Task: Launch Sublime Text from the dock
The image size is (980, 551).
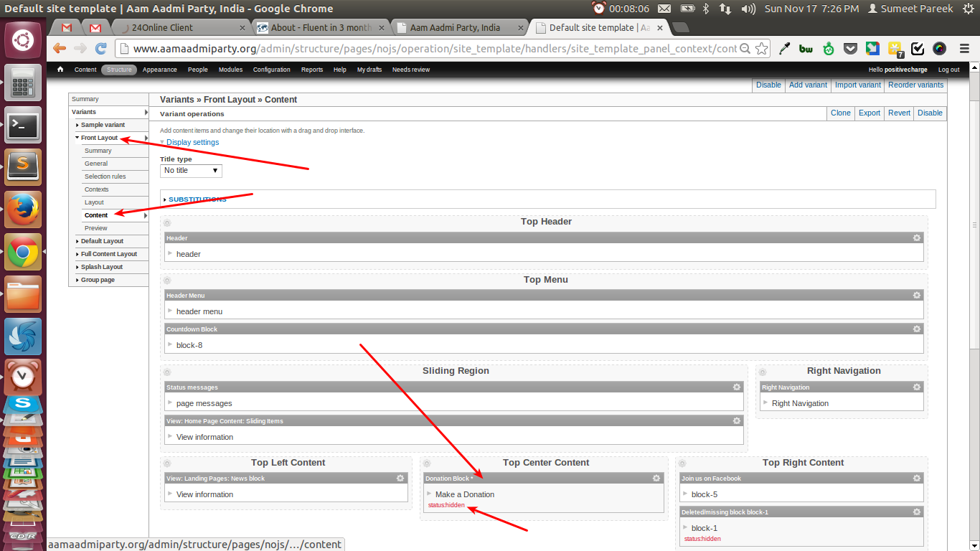Action: coord(23,167)
